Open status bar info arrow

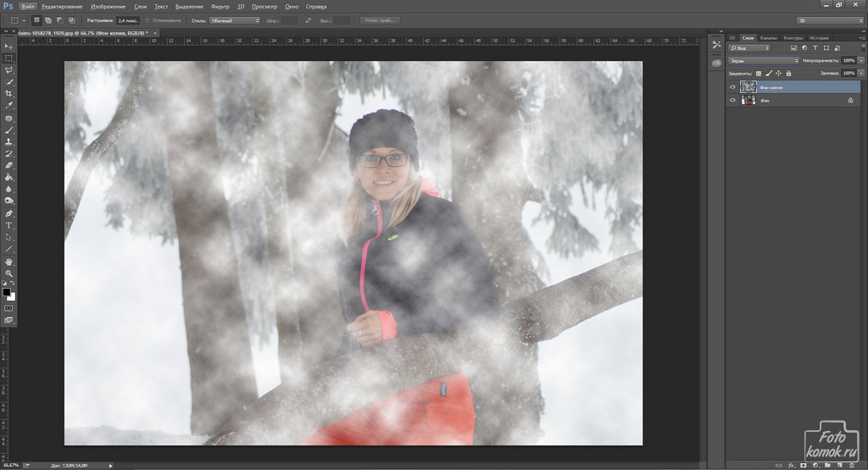click(111, 466)
